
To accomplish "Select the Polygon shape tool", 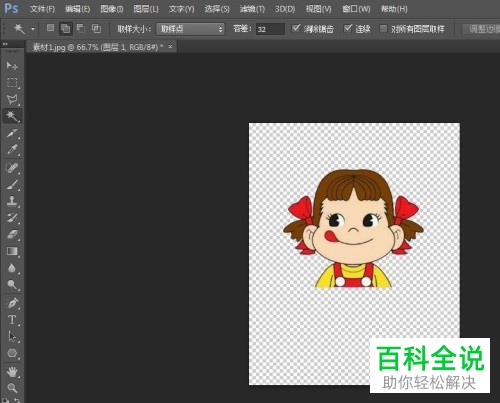I will [12, 353].
